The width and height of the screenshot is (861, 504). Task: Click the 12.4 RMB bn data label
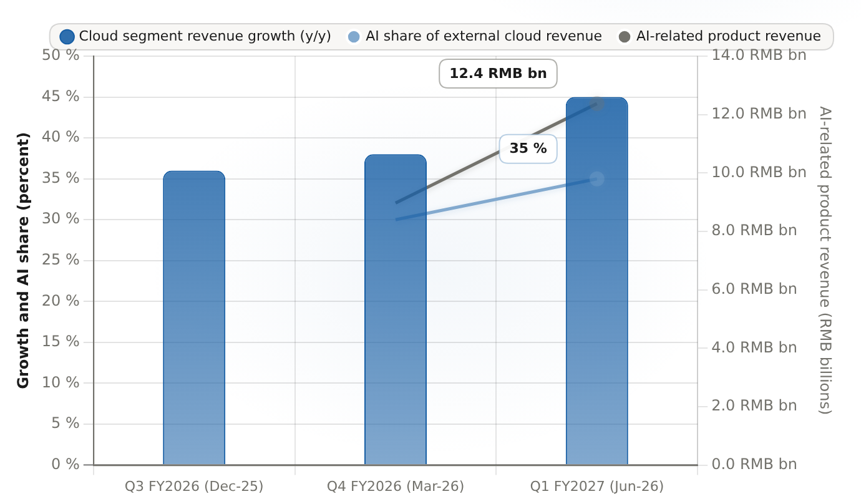coord(498,74)
